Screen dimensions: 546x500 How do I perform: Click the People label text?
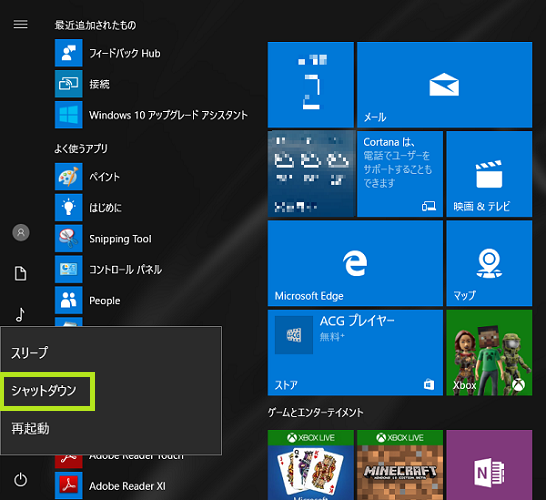click(104, 300)
